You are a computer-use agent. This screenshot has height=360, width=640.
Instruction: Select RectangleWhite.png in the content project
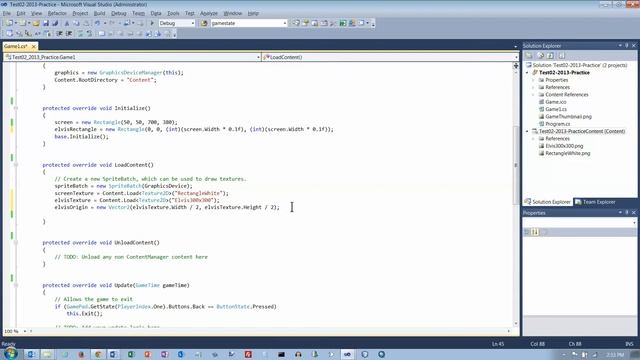(568, 153)
